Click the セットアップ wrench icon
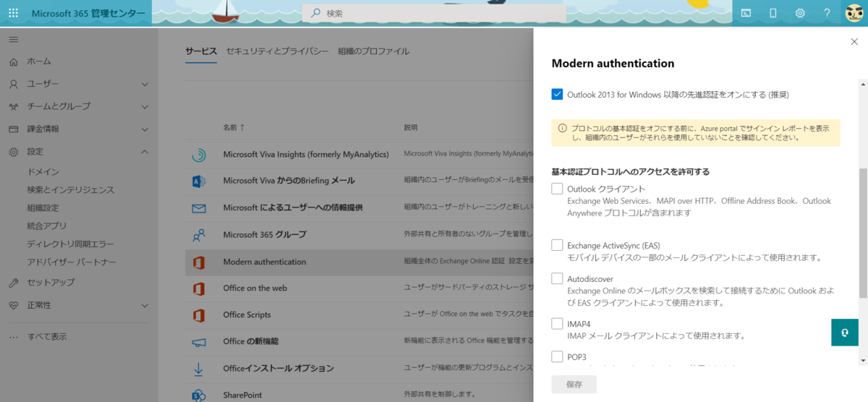This screenshot has width=868, height=402. pyautogui.click(x=14, y=282)
